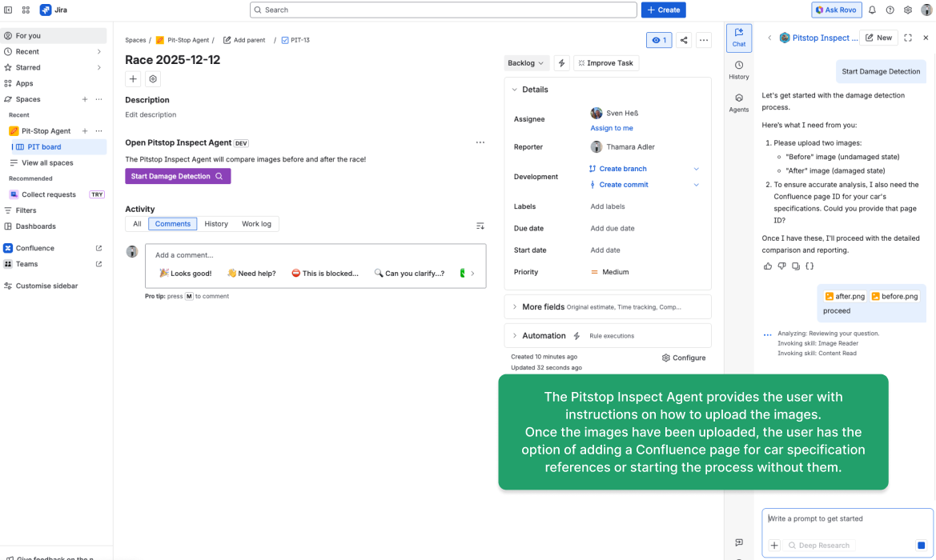This screenshot has height=560, width=936.
Task: Click the plus attach icon in prompt box
Action: 774,545
